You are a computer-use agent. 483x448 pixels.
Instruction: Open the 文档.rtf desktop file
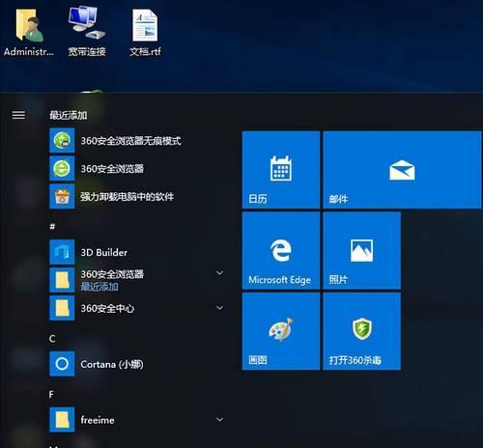point(145,32)
